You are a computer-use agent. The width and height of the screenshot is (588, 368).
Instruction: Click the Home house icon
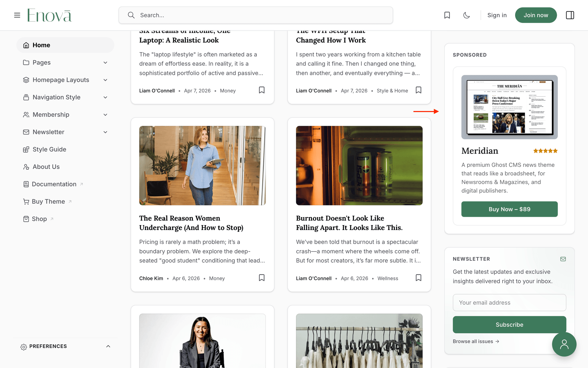tap(26, 45)
